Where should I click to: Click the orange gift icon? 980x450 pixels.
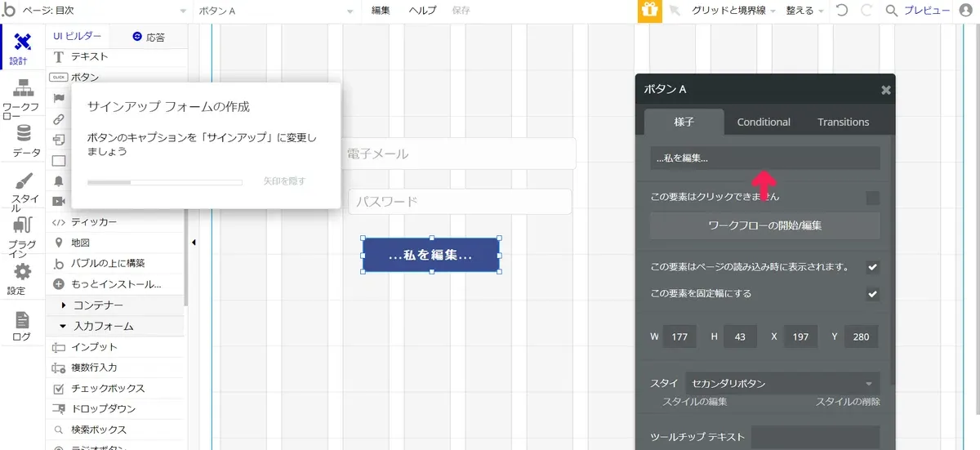pyautogui.click(x=649, y=11)
